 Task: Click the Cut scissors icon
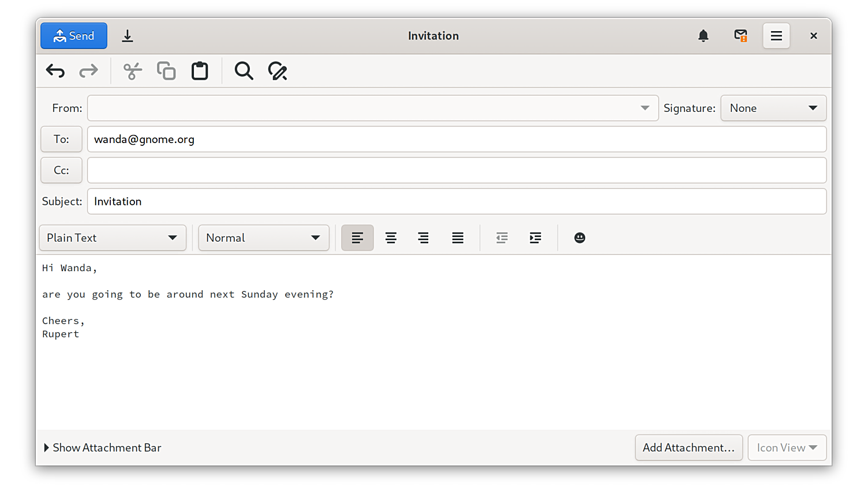(132, 71)
